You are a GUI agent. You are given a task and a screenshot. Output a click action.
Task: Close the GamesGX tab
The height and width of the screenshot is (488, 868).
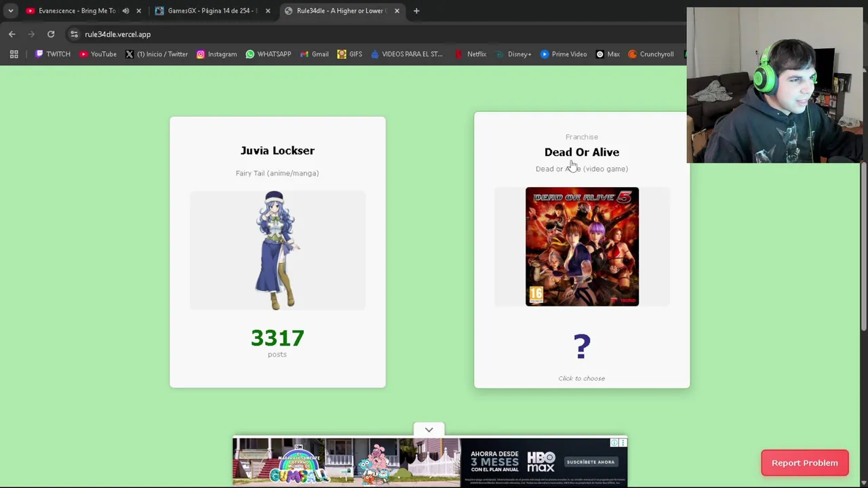coord(267,11)
